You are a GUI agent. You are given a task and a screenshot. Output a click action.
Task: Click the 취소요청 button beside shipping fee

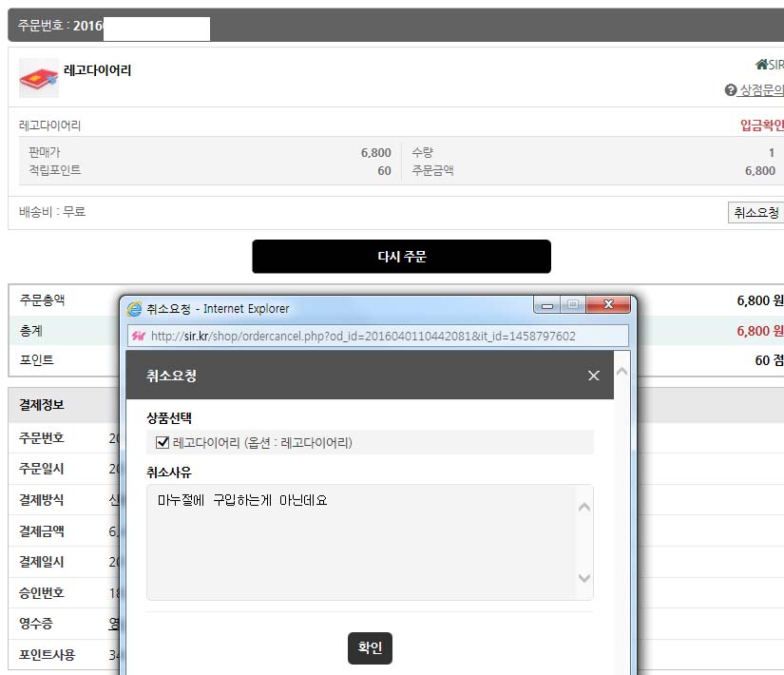[x=755, y=213]
